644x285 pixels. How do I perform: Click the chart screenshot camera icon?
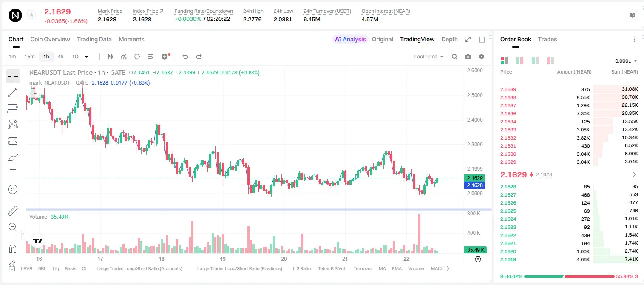pyautogui.click(x=468, y=57)
